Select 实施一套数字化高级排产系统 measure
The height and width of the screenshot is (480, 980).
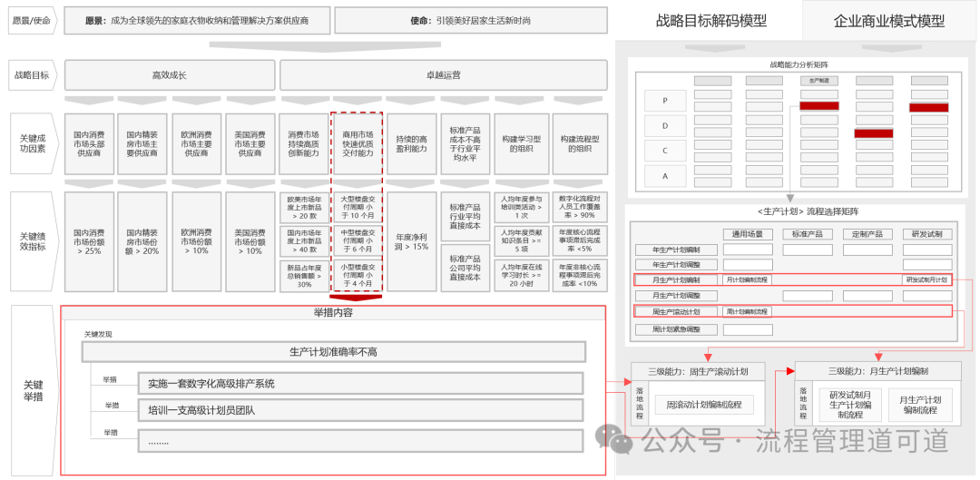[x=361, y=384]
